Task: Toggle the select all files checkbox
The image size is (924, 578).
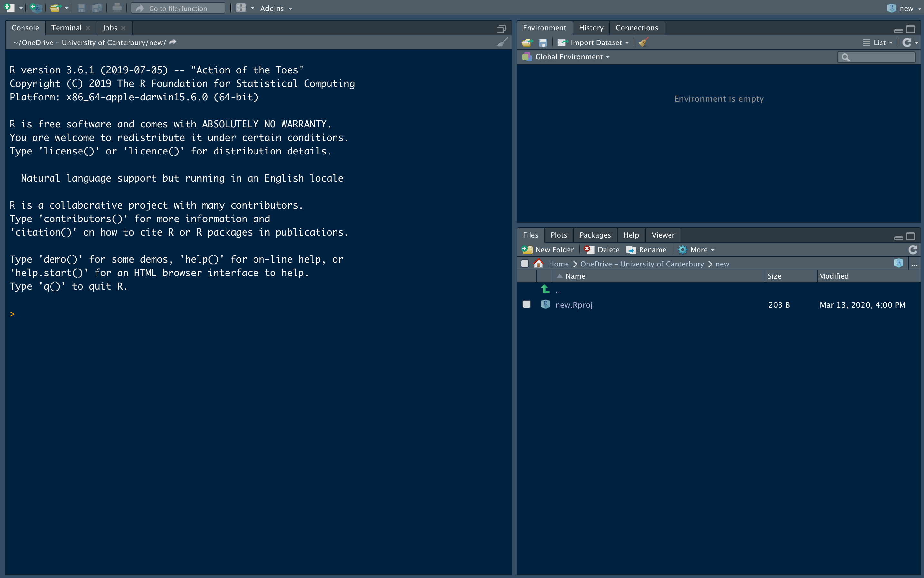Action: tap(525, 264)
